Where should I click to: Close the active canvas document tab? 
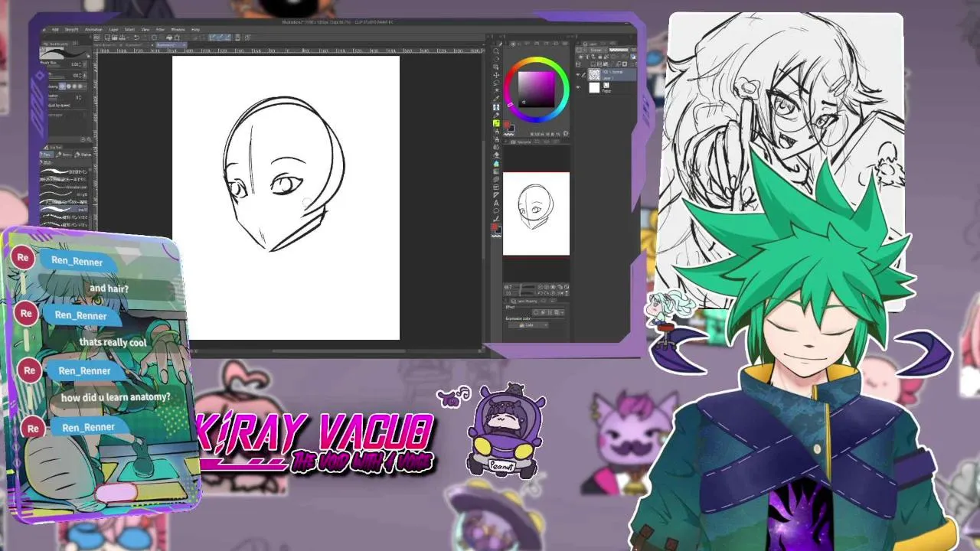tap(185, 45)
